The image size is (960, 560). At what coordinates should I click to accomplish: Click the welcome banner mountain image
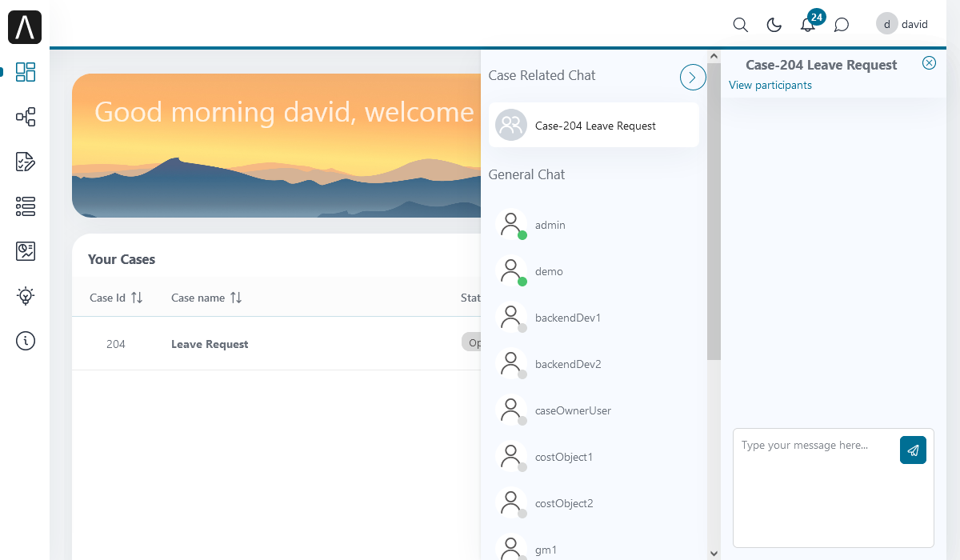[276, 146]
